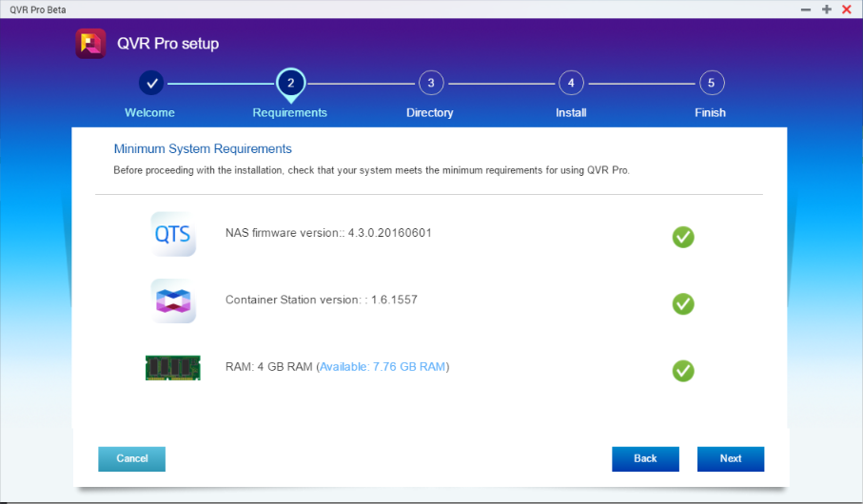Click the NAS firmware green checkmark
863x504 pixels.
click(x=683, y=237)
